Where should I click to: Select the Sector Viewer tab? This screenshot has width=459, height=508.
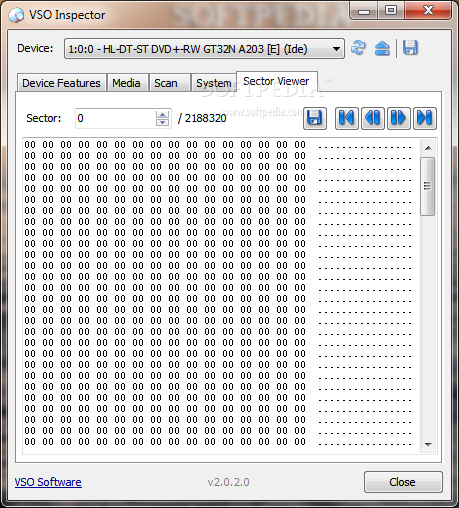[x=276, y=81]
